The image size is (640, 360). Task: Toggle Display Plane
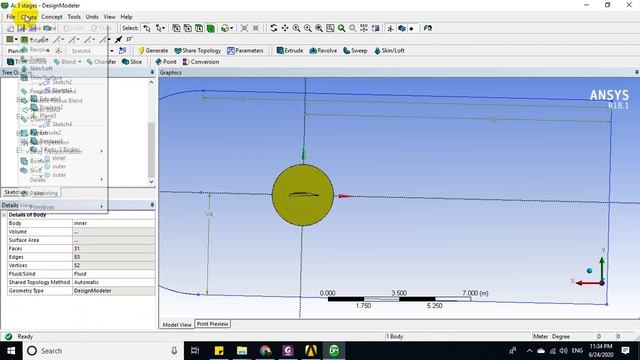391,28
